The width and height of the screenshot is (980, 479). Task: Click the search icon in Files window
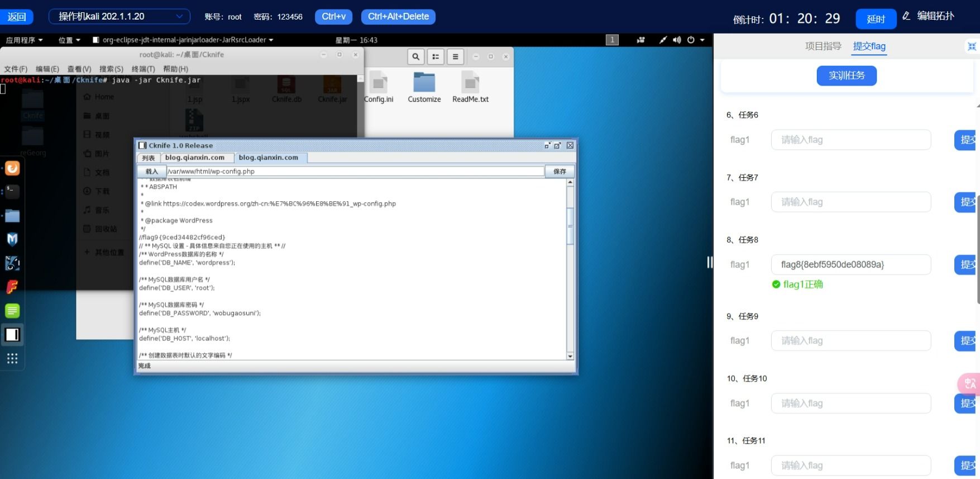click(x=415, y=56)
